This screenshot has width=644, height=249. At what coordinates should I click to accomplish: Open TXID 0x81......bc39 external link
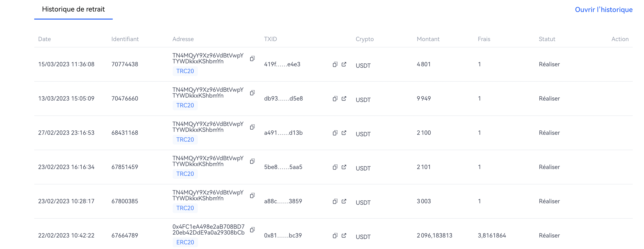(x=344, y=236)
